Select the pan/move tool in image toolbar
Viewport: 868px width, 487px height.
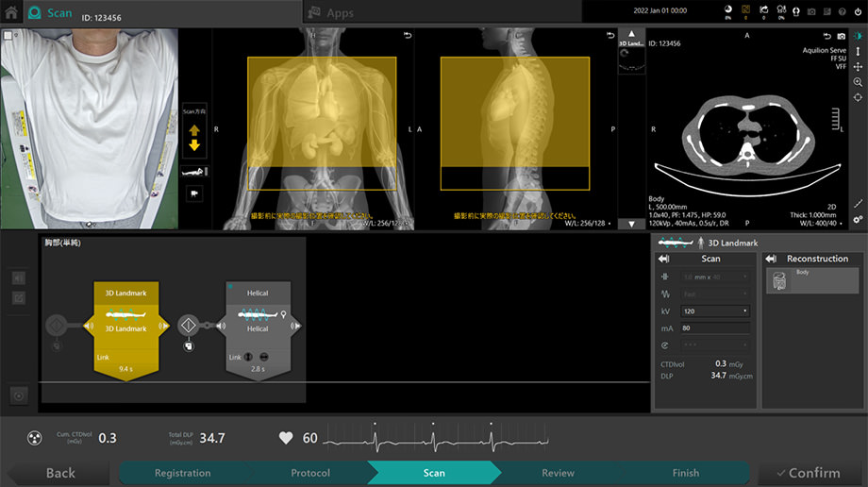coord(858,67)
